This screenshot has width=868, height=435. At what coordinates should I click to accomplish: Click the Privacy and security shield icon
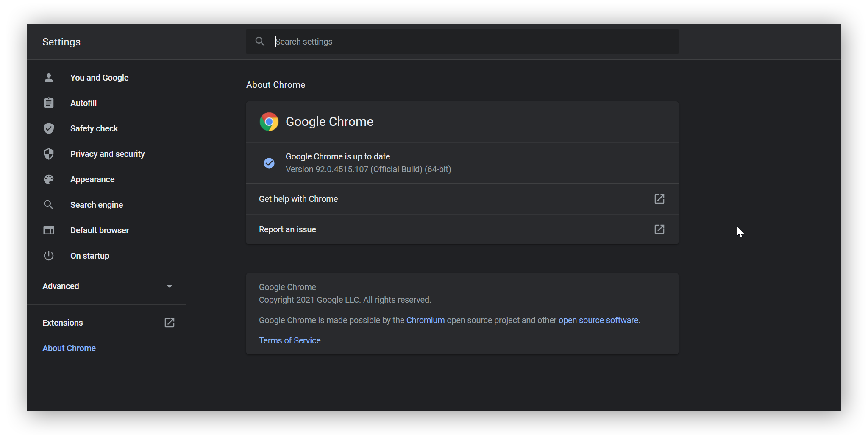pos(48,153)
